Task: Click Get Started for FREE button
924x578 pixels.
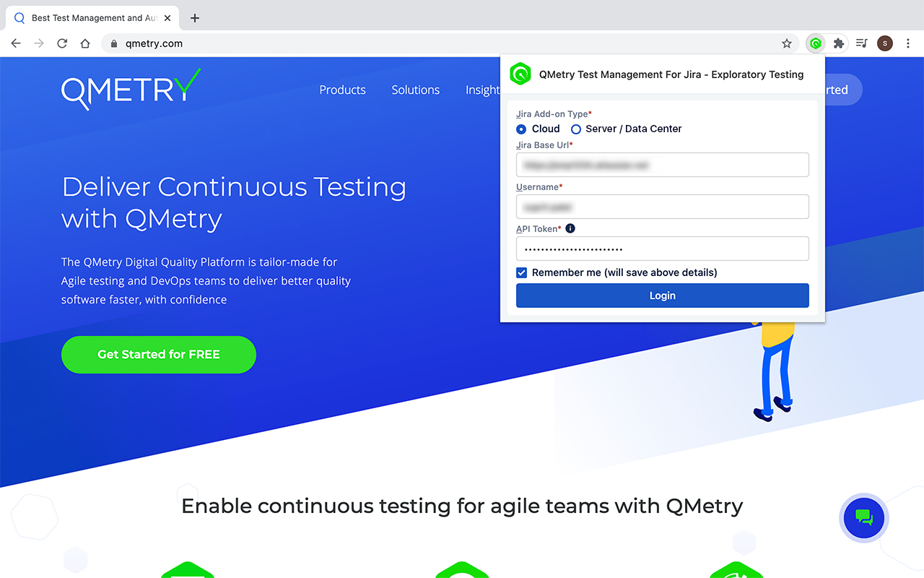Action: (159, 355)
